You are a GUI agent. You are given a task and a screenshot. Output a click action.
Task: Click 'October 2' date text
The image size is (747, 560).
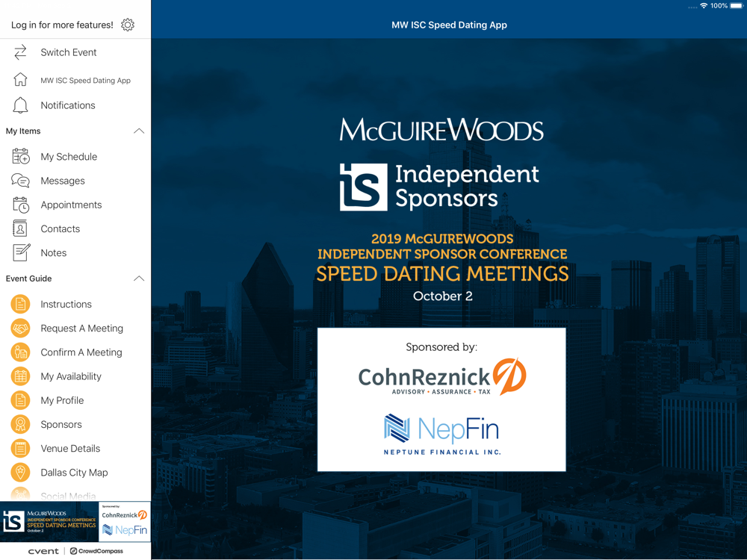tap(442, 296)
